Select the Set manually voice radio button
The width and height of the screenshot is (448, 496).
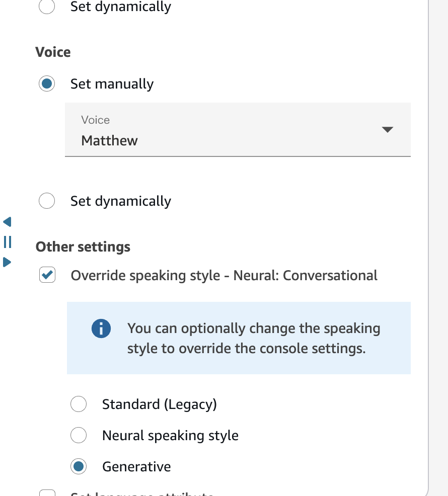tap(47, 84)
